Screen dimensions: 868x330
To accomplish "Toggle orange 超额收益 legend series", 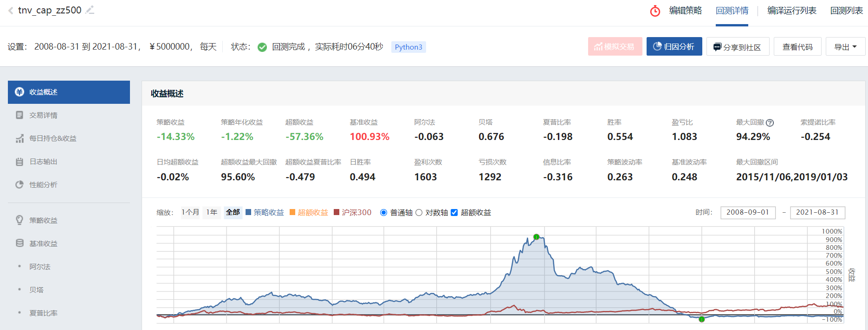I will 309,212.
